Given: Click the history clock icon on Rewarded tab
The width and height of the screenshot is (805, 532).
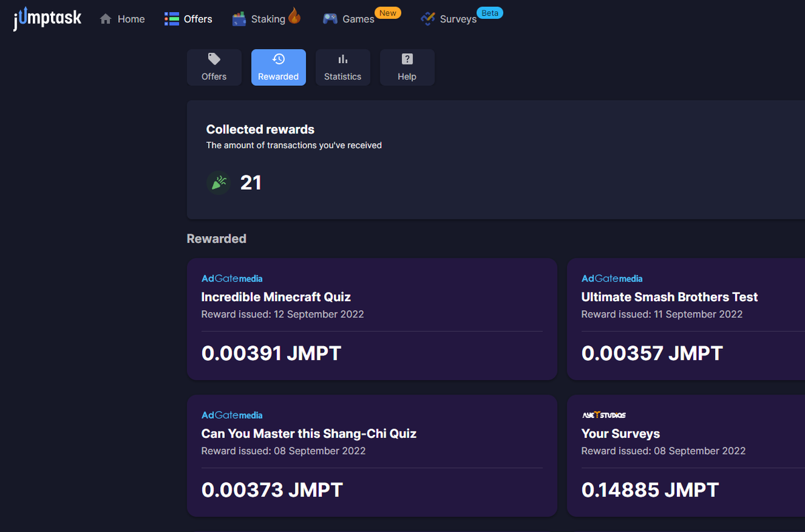Looking at the screenshot, I should (278, 59).
